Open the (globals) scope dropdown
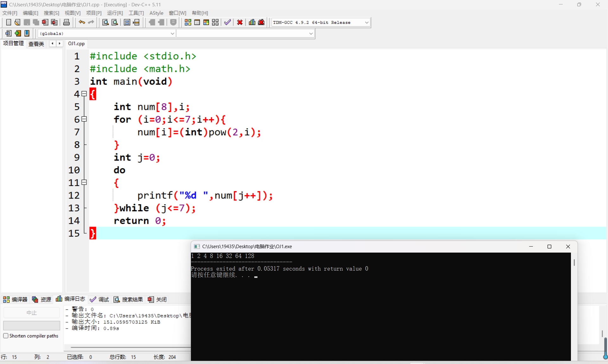This screenshot has height=364, width=608. pyautogui.click(x=172, y=33)
